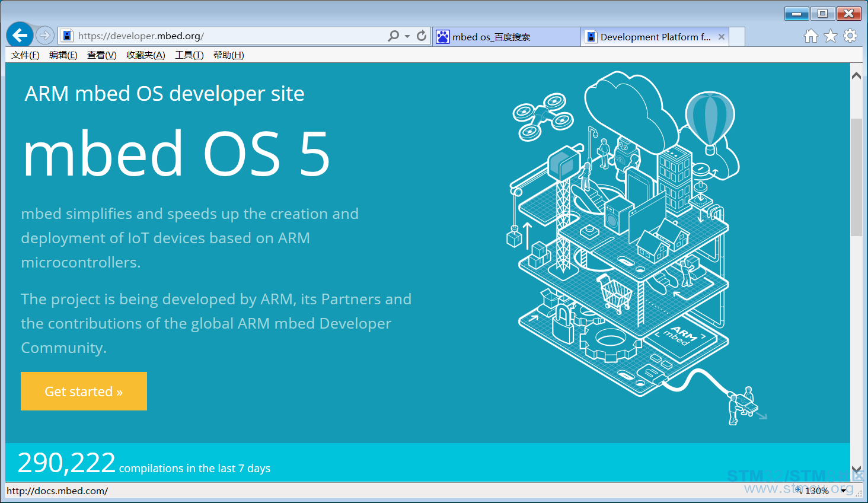Open the new tab button
Viewport: 868px width, 503px height.
point(737,37)
